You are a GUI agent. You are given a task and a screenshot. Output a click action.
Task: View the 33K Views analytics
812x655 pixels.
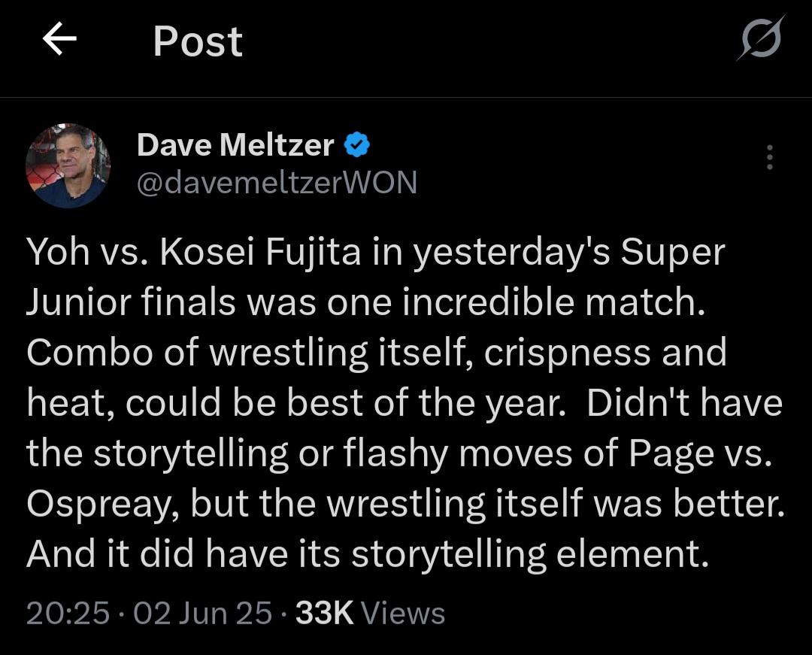point(370,614)
